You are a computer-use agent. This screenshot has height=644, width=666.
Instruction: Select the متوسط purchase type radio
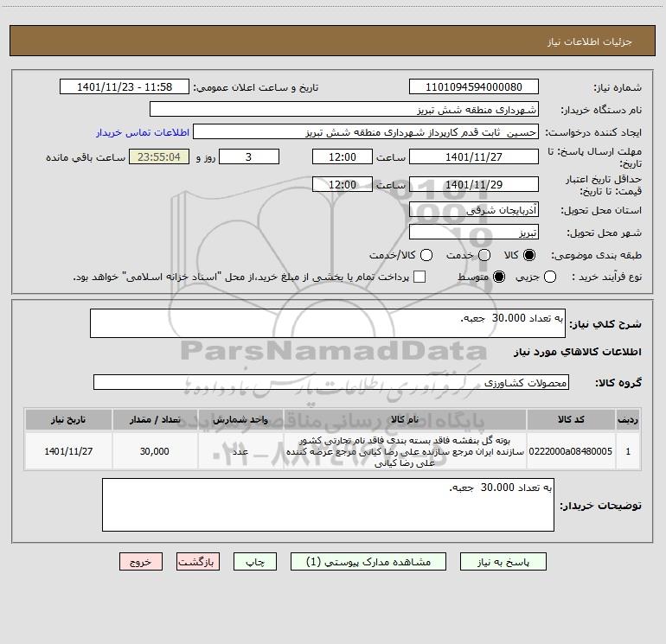click(499, 277)
